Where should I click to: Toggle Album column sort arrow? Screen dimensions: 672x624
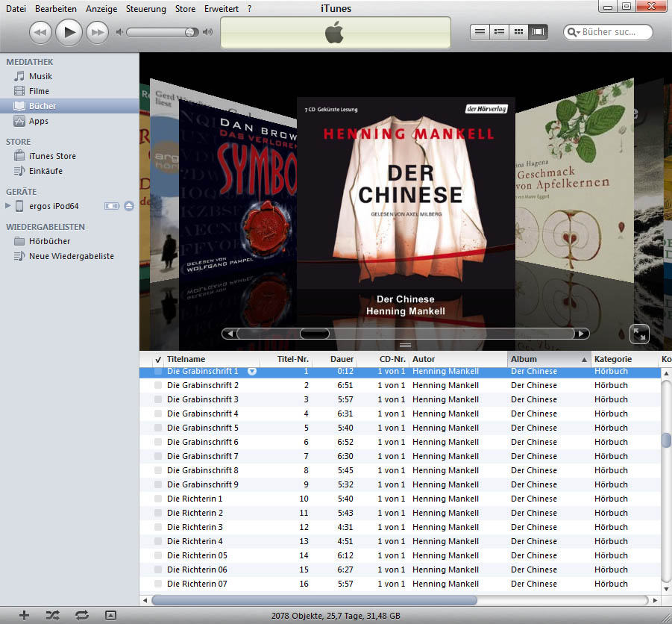pos(584,360)
